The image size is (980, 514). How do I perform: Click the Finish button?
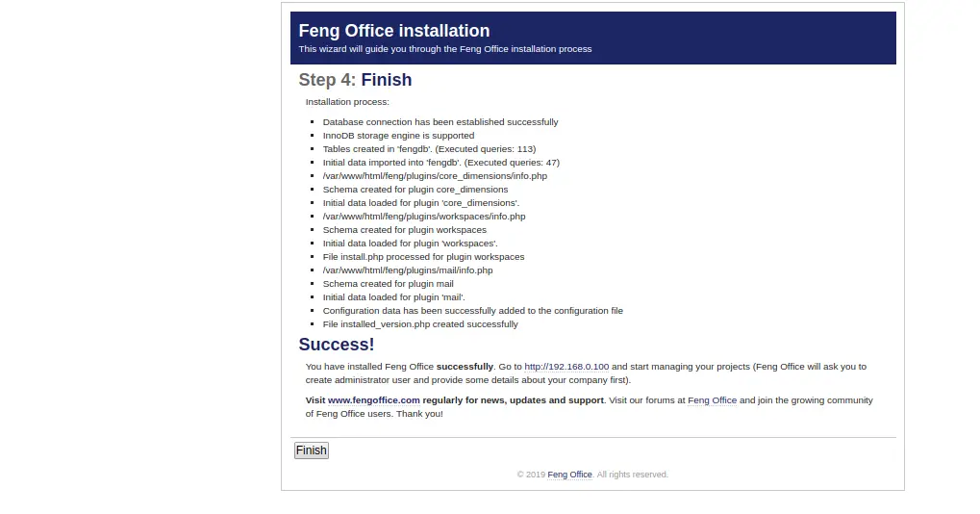click(x=311, y=450)
